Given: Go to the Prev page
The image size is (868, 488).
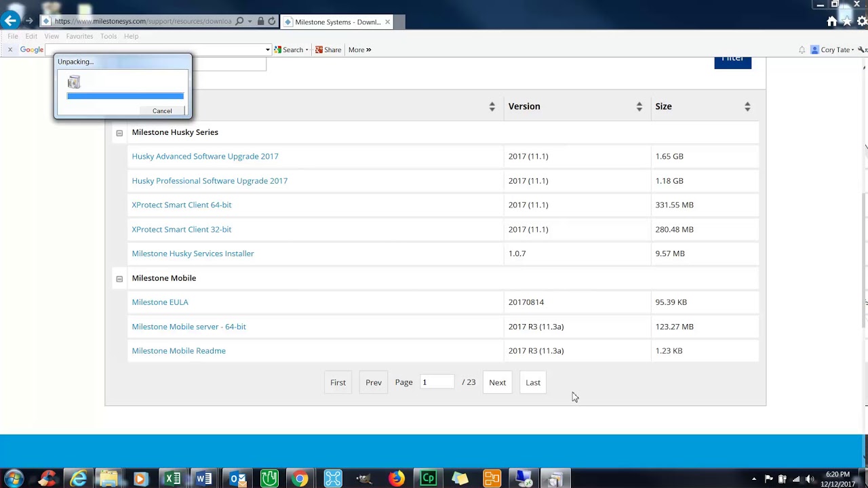Looking at the screenshot, I should 374,382.
